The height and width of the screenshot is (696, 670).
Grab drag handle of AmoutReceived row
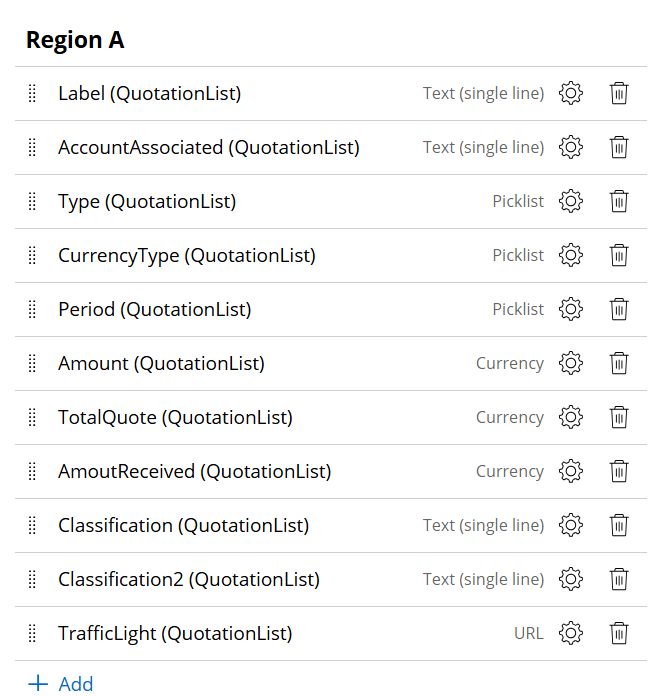tap(32, 471)
